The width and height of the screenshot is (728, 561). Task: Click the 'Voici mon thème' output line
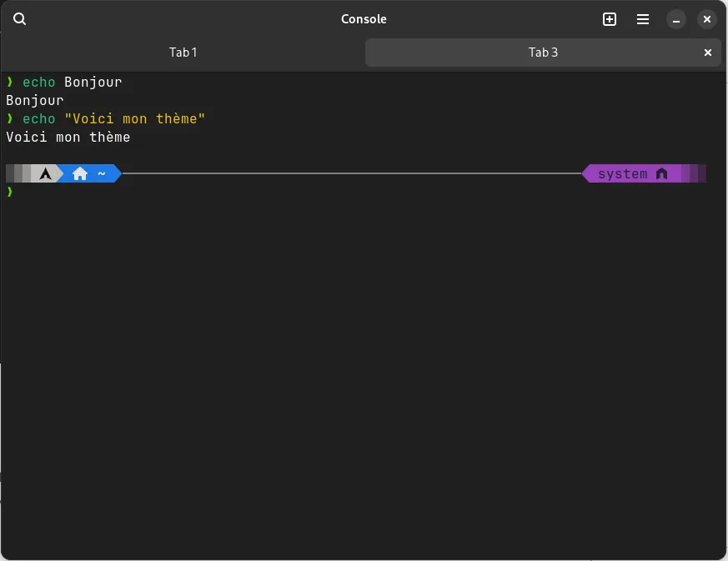[x=68, y=138]
